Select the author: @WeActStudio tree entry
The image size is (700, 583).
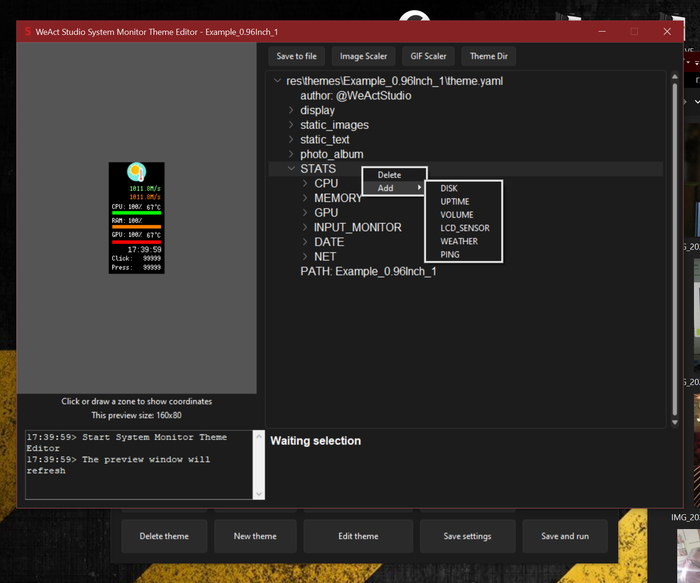click(355, 96)
